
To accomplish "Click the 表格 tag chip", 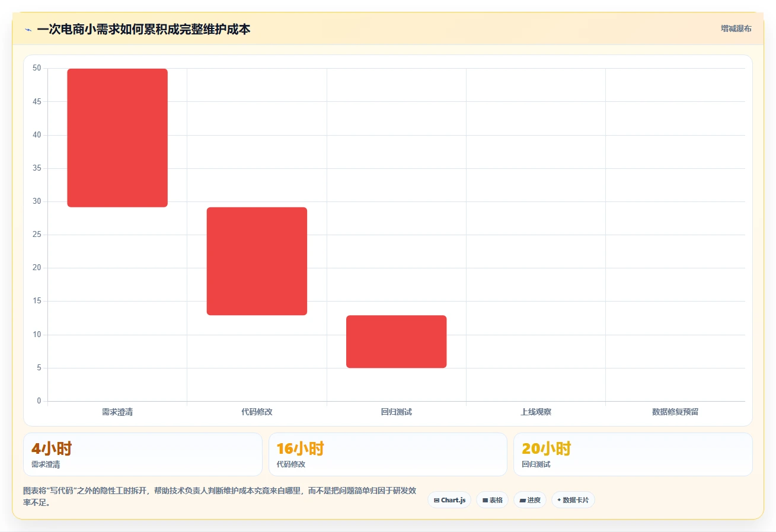I will [492, 500].
